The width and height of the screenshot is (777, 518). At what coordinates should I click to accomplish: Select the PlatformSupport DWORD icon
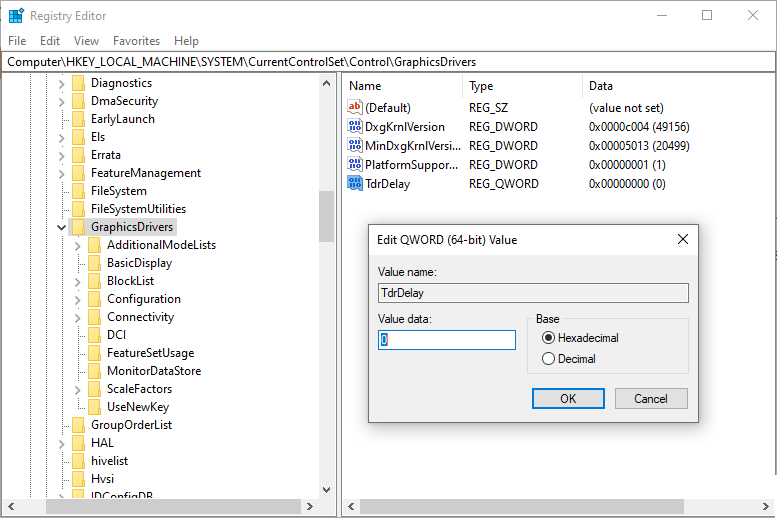(354, 165)
